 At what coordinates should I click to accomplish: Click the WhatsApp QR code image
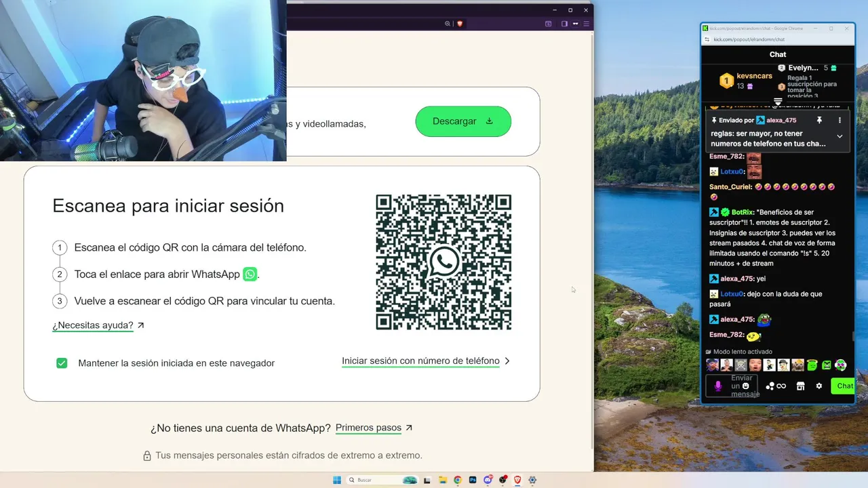click(443, 262)
